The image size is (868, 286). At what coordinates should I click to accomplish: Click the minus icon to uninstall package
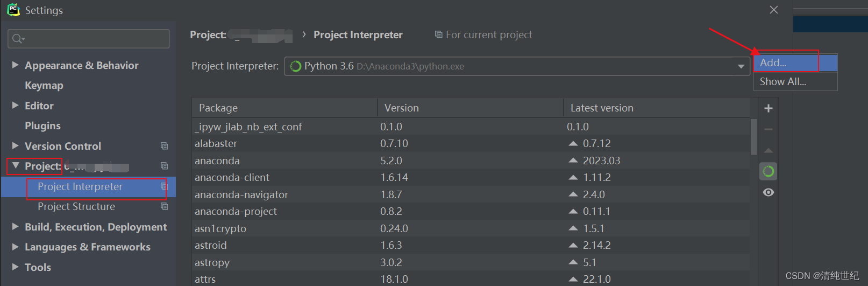(x=769, y=129)
